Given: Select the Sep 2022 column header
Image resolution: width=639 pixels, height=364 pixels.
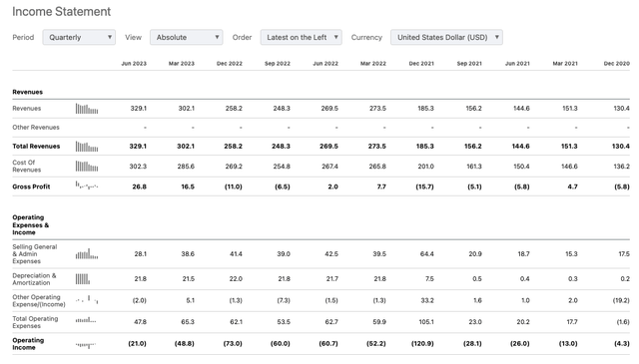Looking at the screenshot, I should pos(278,64).
